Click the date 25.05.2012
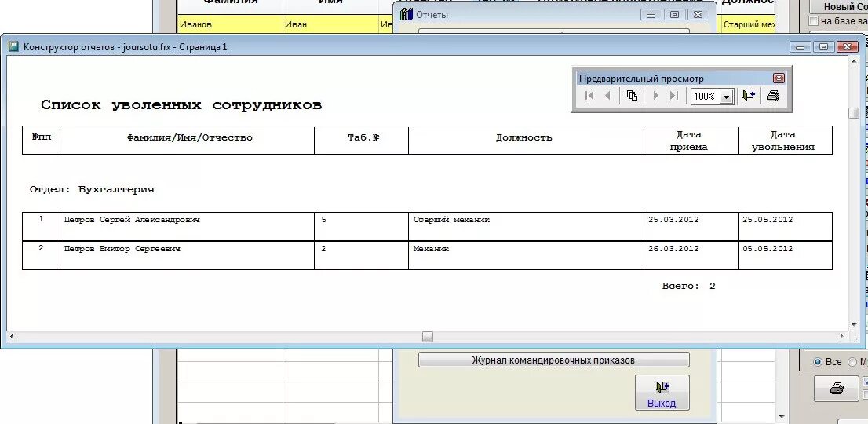The width and height of the screenshot is (868, 424). click(x=768, y=220)
